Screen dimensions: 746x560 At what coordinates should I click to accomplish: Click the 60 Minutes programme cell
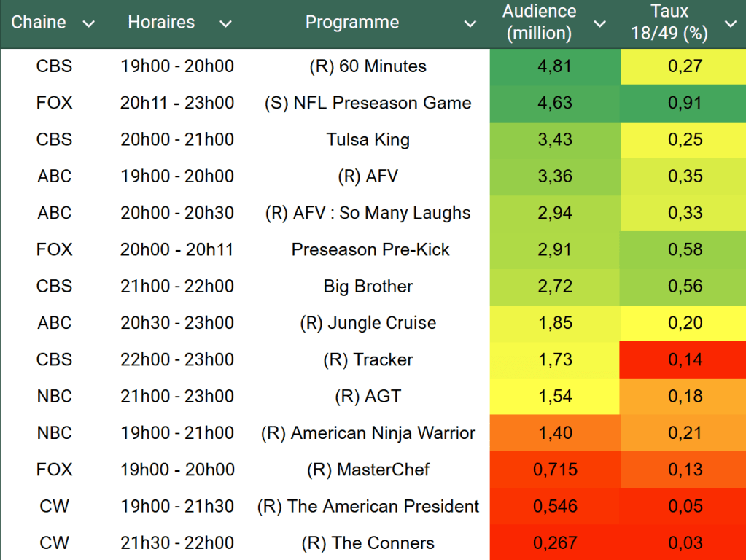pos(368,66)
